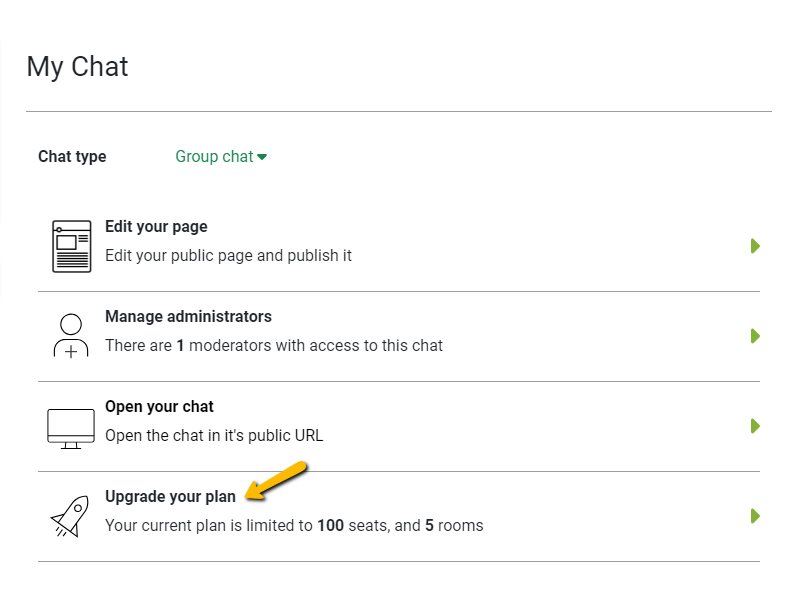
Task: Click the "There are 1 moderators" description
Action: 273,346
